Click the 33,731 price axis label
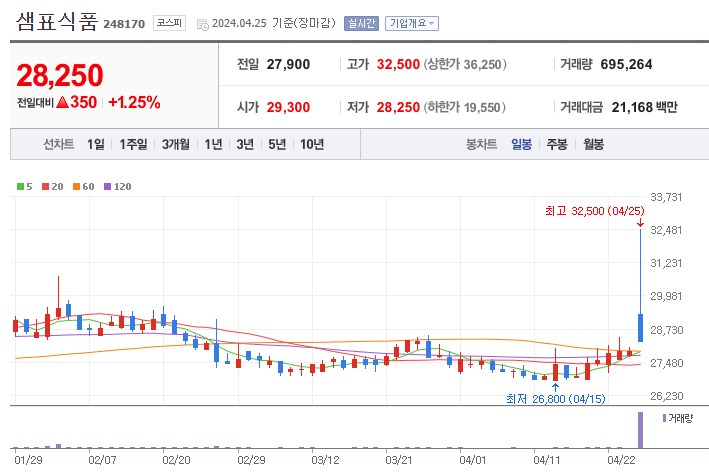Screen dimensions: 709x476 [666, 197]
